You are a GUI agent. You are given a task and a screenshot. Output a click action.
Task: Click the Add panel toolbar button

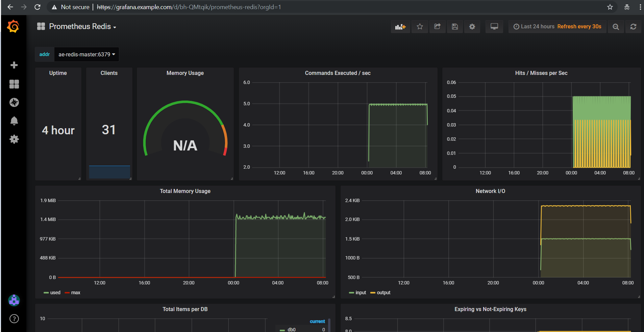coord(400,27)
